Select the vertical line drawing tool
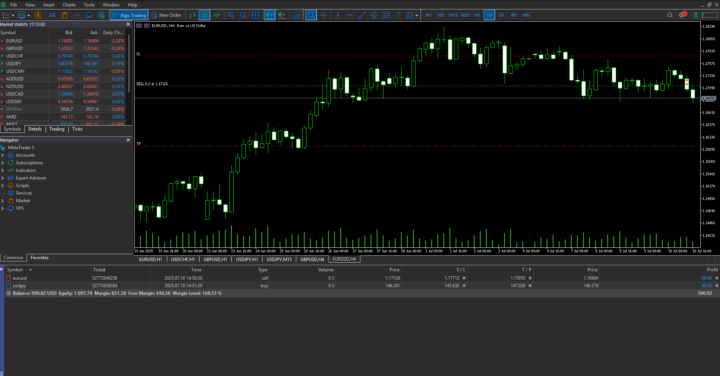The height and width of the screenshot is (376, 720). pyautogui.click(x=338, y=15)
